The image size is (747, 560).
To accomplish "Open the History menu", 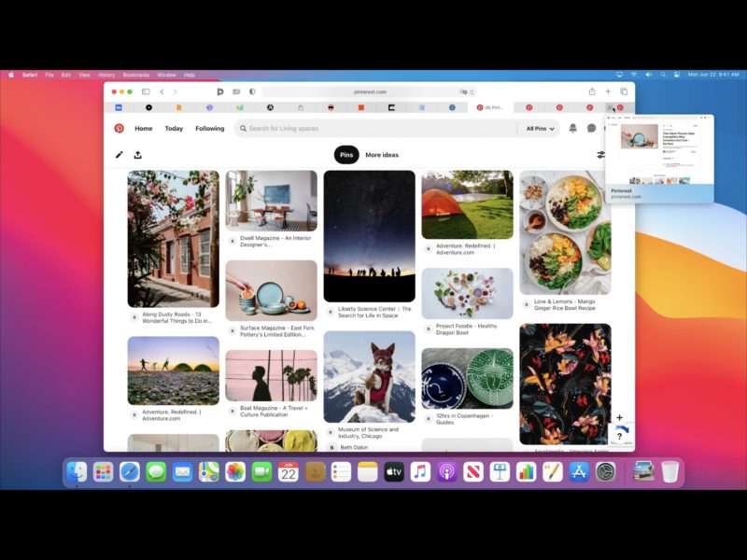I will click(106, 75).
